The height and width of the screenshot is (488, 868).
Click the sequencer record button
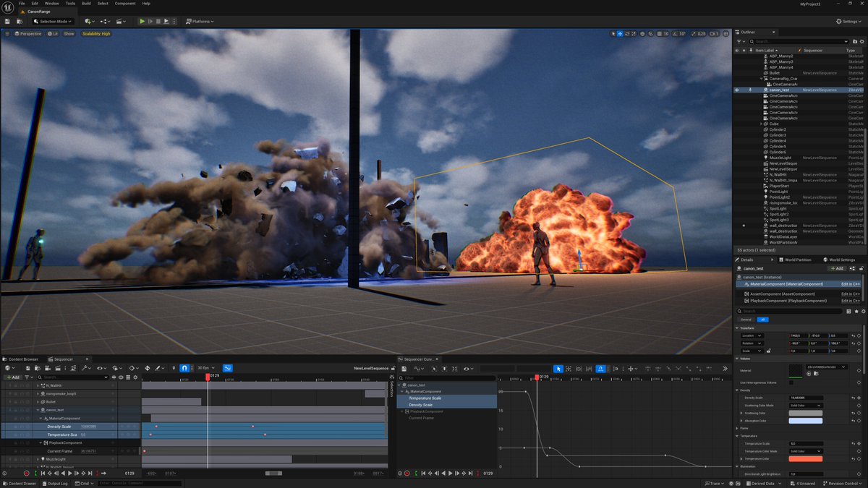(26, 473)
